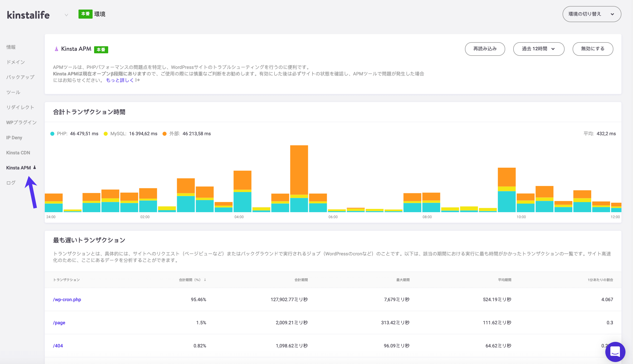Switch to the バックアップ section
The image size is (633, 364).
point(20,77)
